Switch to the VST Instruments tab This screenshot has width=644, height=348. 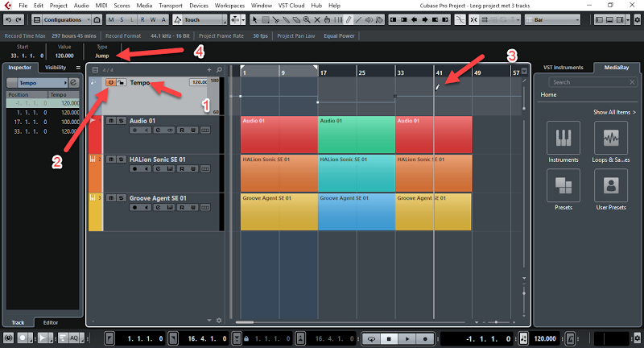pos(563,68)
